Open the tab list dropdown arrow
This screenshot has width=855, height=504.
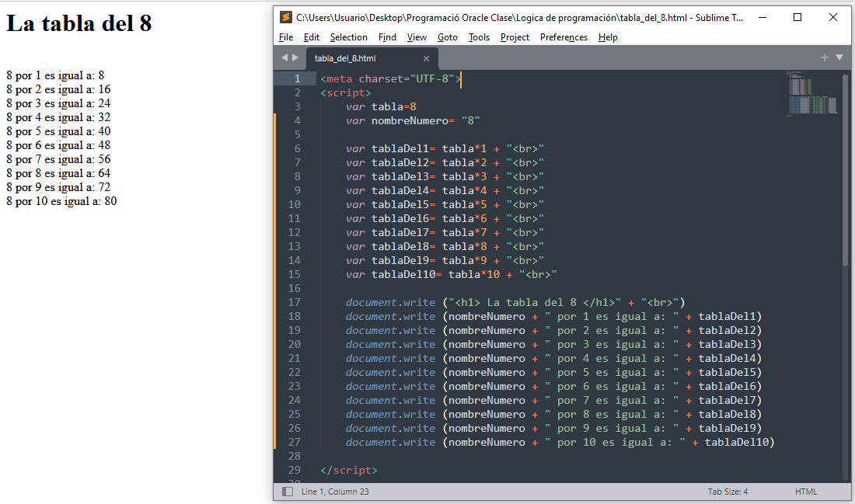click(x=839, y=57)
